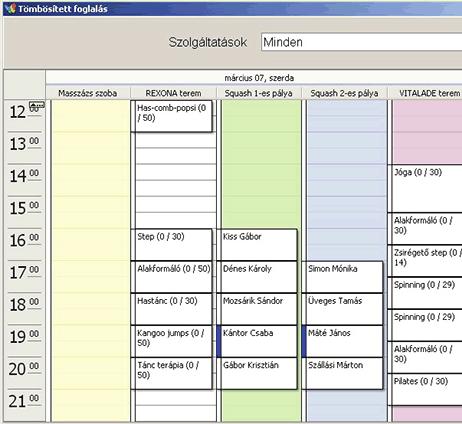
Task: Click the blue marker on Kántor Csaba booking
Action: 219,341
